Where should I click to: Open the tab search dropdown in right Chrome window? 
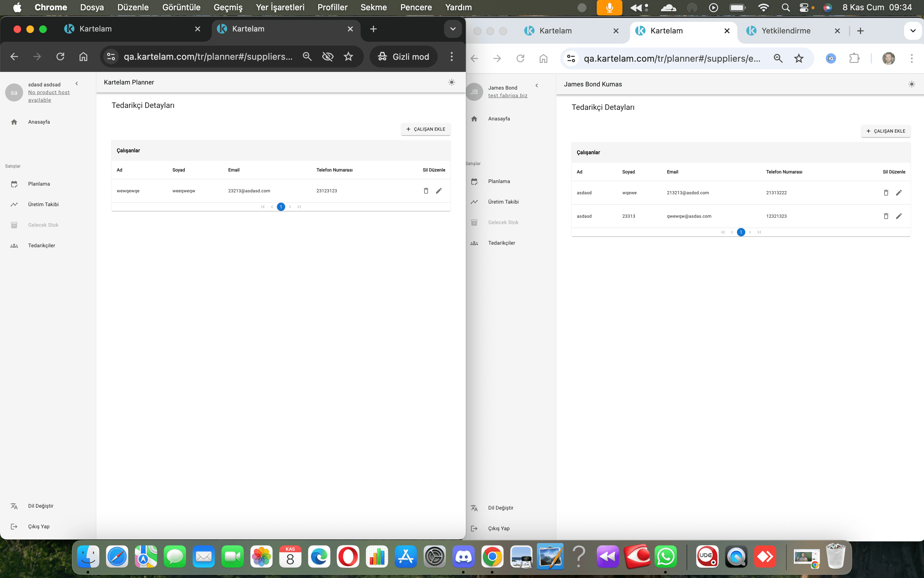913,31
